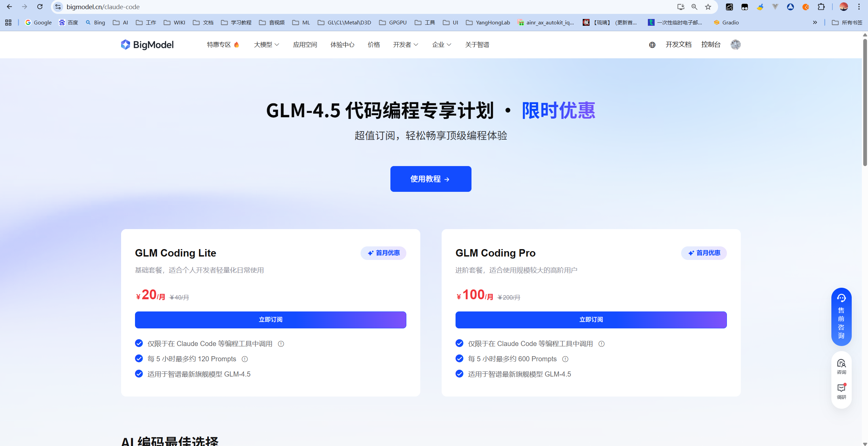This screenshot has width=868, height=446.
Task: Expand the 大模型 dropdown menu
Action: [x=266, y=44]
